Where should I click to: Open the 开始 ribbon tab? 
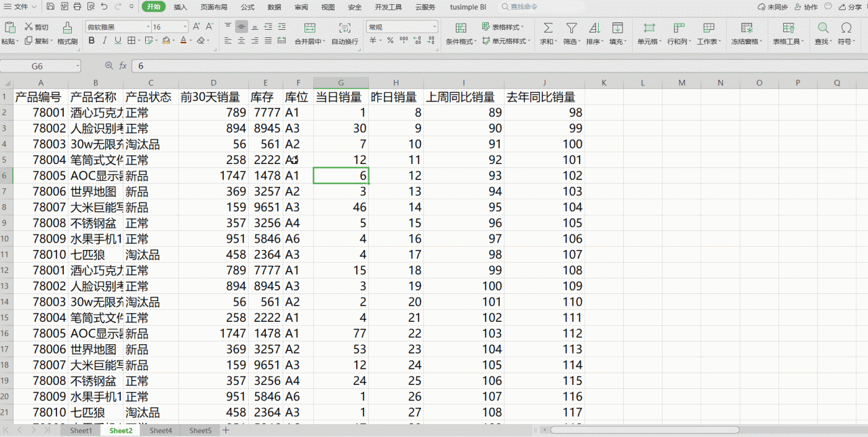154,7
